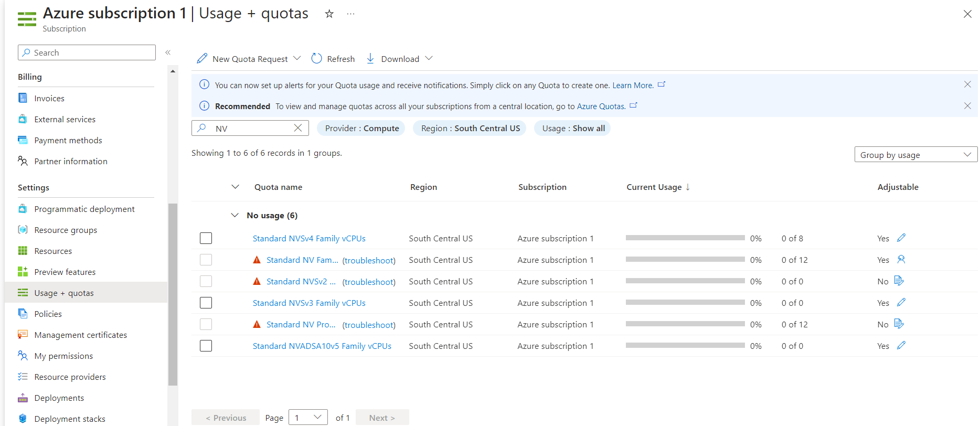Sort by Current Usage column header

pyautogui.click(x=658, y=187)
